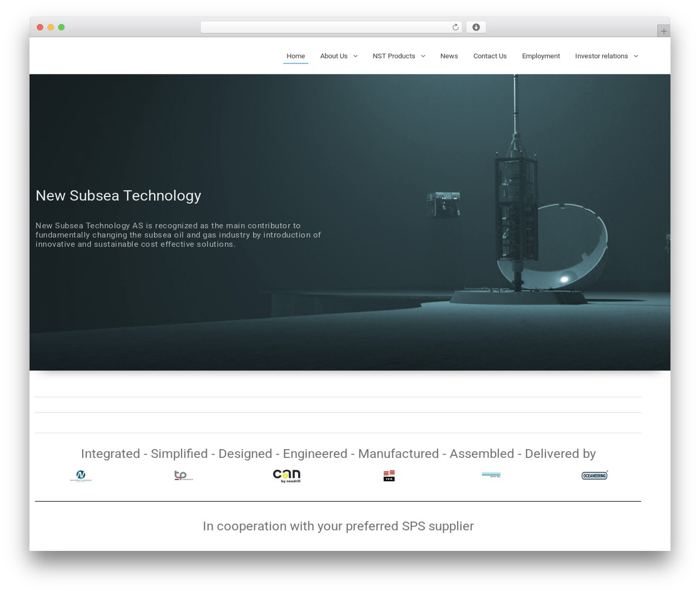The image size is (700, 593).
Task: Open the Investor relations menu item
Action: tap(601, 56)
